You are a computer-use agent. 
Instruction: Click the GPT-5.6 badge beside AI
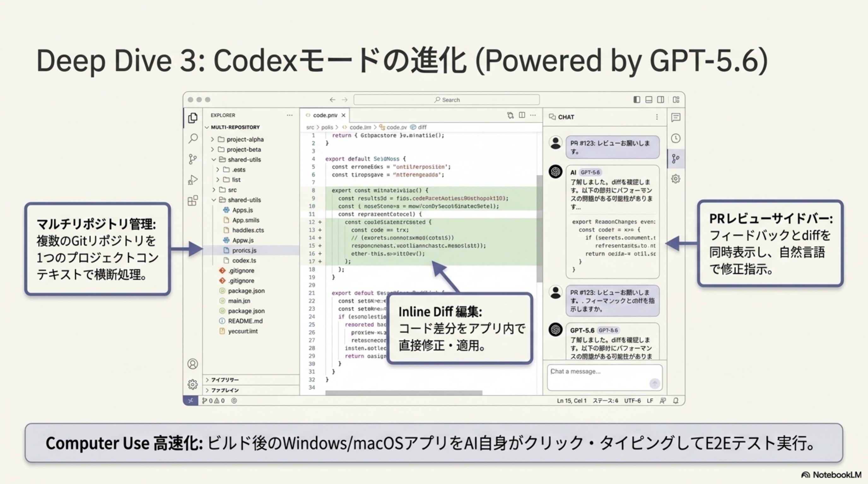pyautogui.click(x=590, y=172)
